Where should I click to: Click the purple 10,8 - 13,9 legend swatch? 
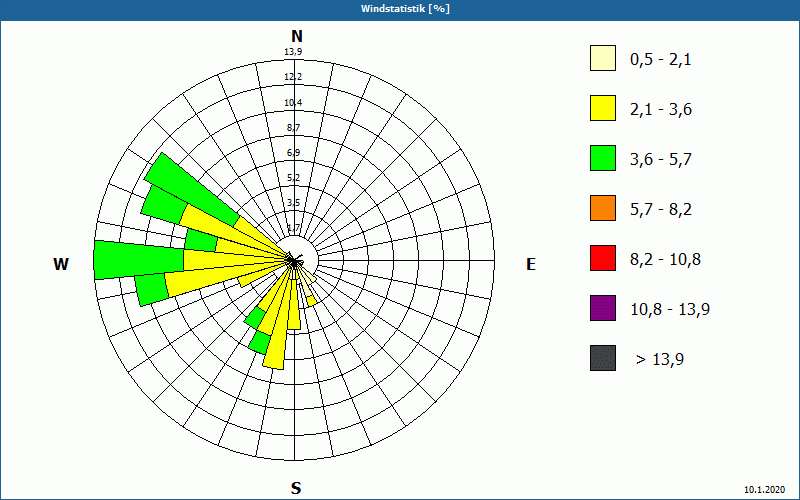click(603, 308)
